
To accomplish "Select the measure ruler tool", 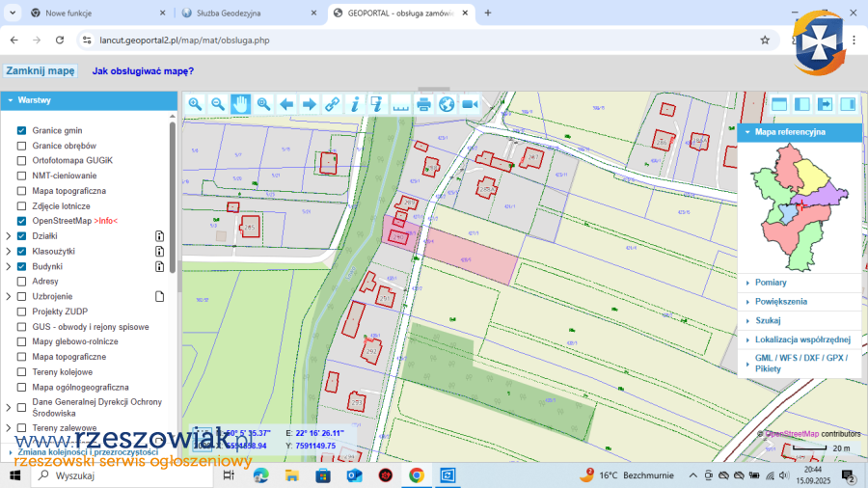I will [x=400, y=104].
